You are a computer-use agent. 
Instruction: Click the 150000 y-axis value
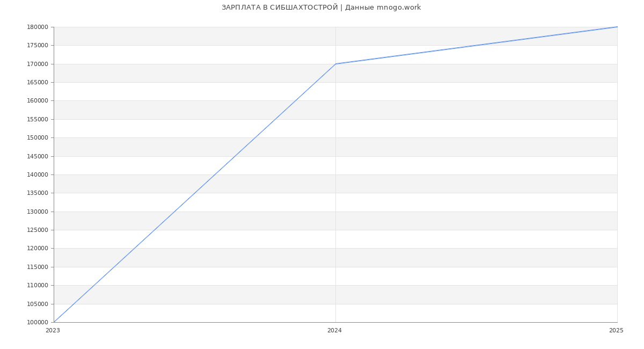[38, 137]
